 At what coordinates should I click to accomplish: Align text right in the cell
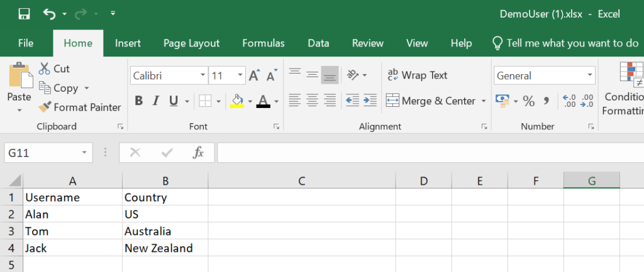click(x=330, y=100)
